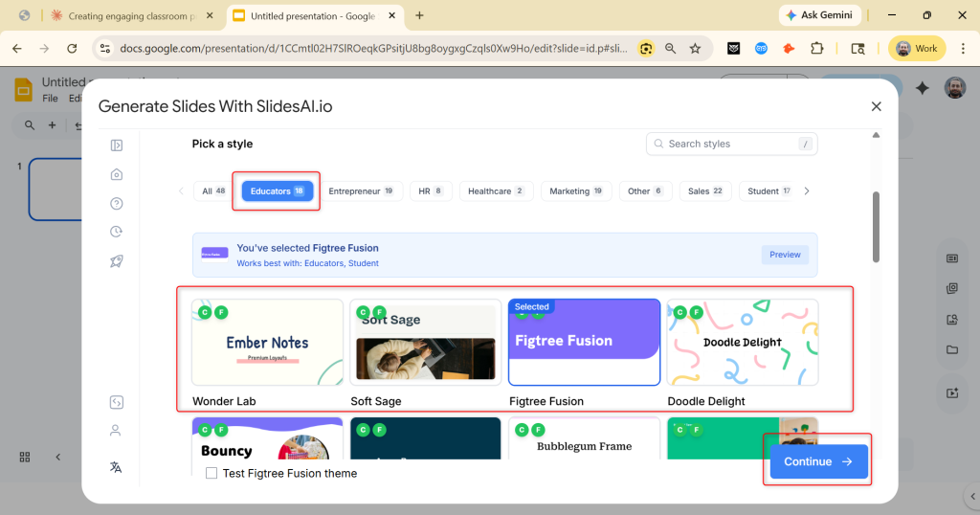This screenshot has height=515, width=980.
Task: Select the Entrepreneur style category
Action: click(361, 191)
